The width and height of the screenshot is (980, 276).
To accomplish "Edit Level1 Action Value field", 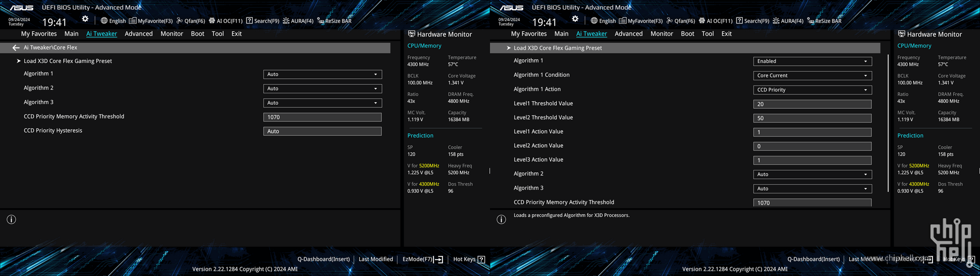I will (x=813, y=132).
